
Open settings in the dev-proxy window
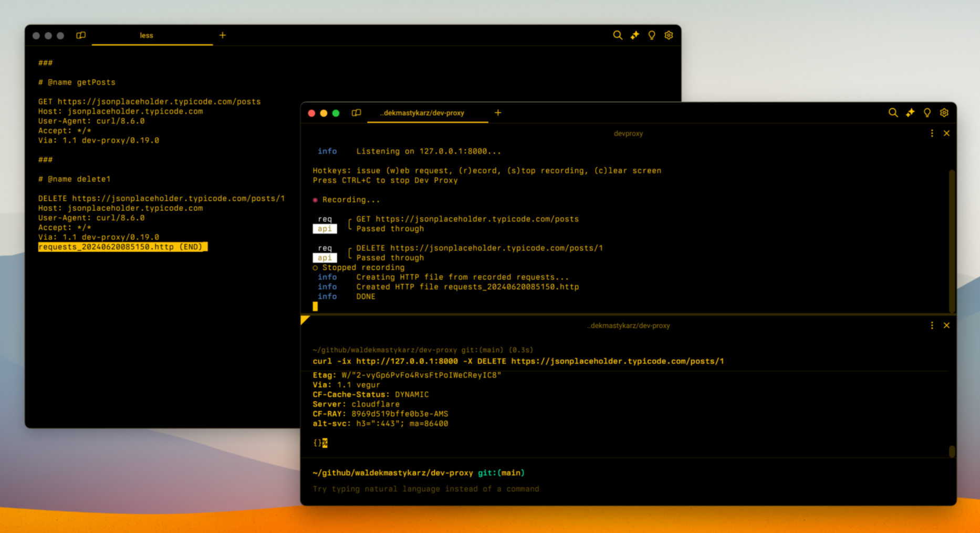[x=944, y=112]
